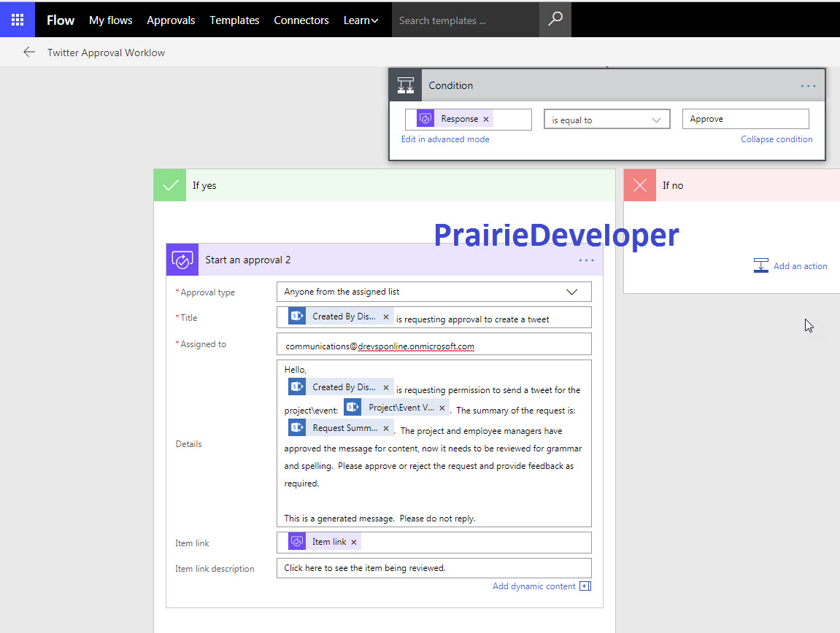The height and width of the screenshot is (633, 840).
Task: Remove Request Summ... token in Details
Action: 386,428
